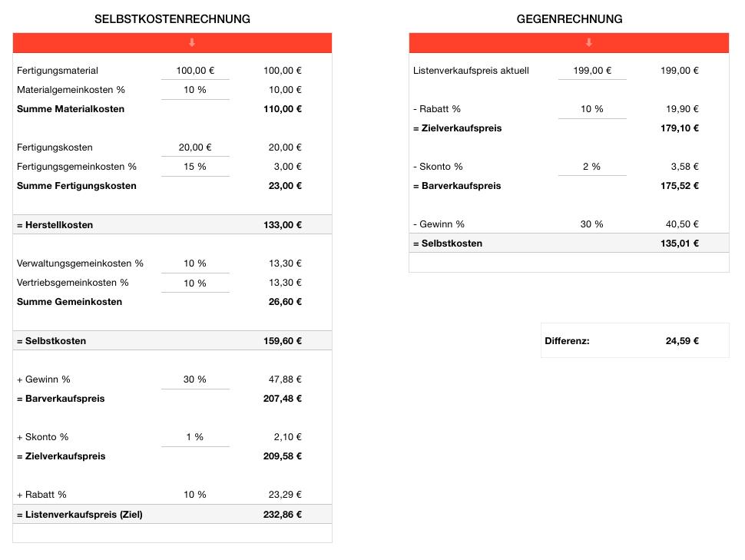Viewport: 745px width, 560px height.
Task: Select the Skonto 1 % input field
Action: pyautogui.click(x=195, y=436)
